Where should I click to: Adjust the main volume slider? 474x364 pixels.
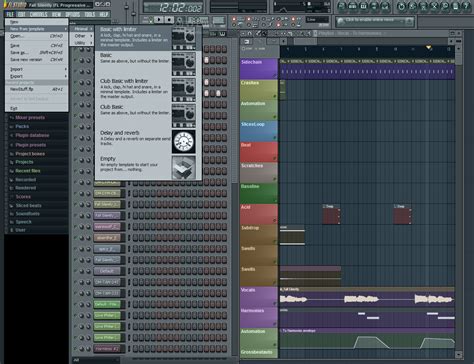pos(126,7)
